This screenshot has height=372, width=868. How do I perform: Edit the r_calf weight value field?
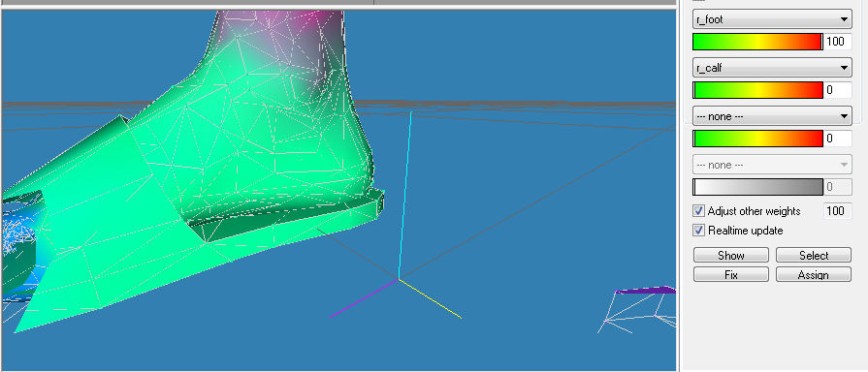tap(838, 89)
